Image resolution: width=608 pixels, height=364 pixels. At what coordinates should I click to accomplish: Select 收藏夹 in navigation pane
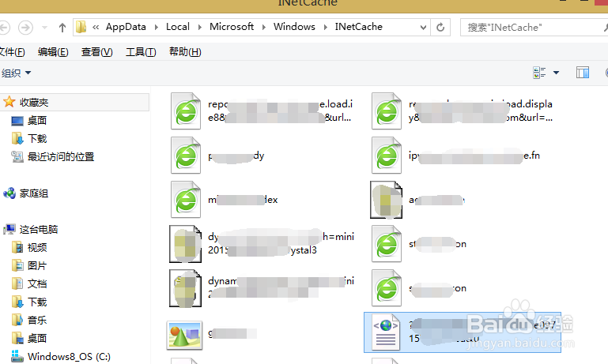[74, 102]
